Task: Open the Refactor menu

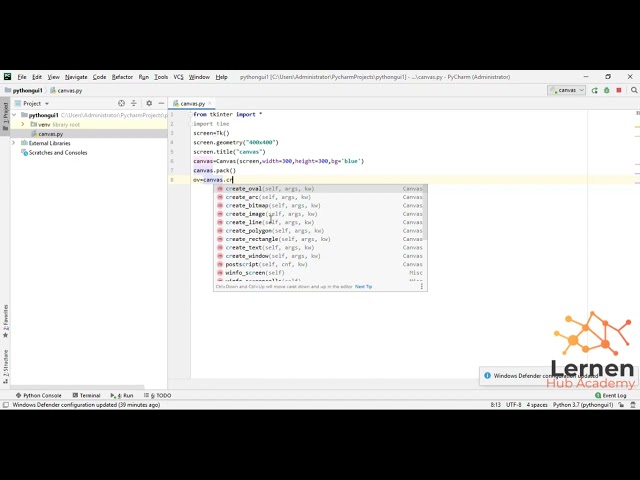Action: [x=122, y=77]
